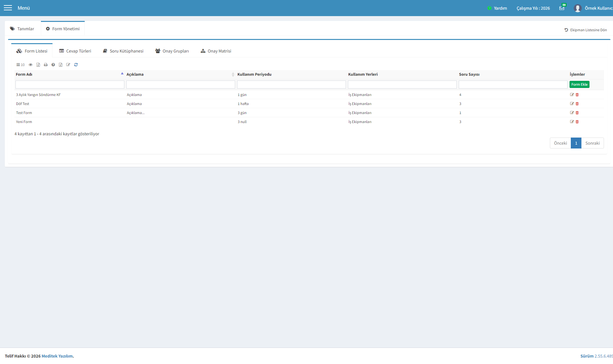Sort by Açıklama column arrows
The width and height of the screenshot is (613, 364).
233,74
